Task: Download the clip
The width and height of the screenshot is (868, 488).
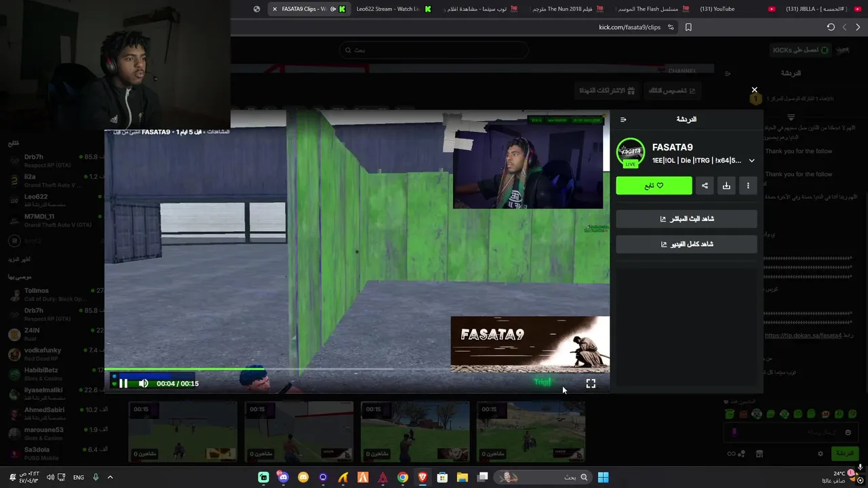Action: (726, 186)
